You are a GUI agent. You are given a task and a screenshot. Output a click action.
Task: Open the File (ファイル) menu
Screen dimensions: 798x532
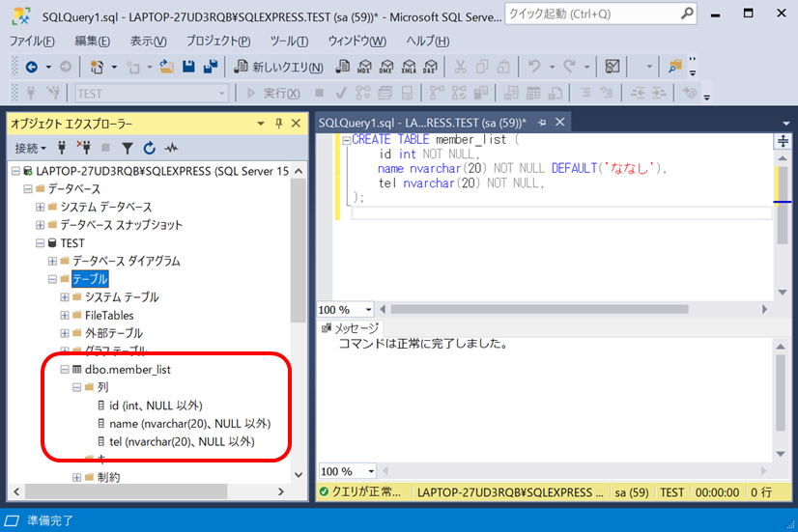32,42
